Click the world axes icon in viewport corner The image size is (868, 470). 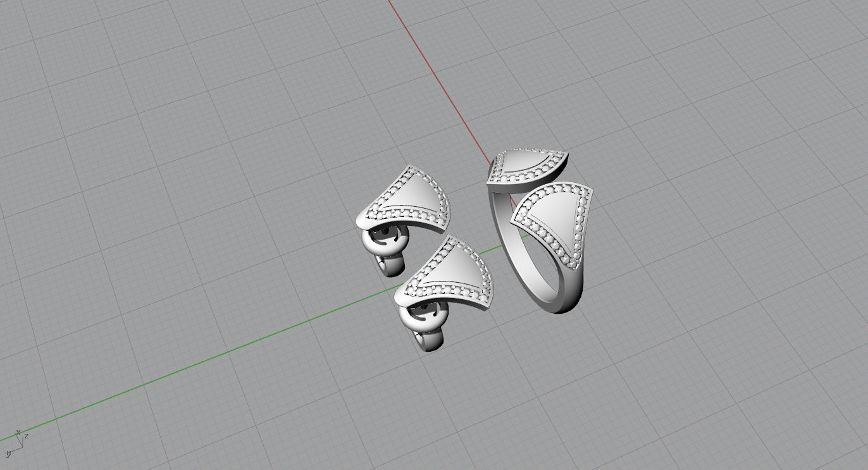tap(16, 443)
